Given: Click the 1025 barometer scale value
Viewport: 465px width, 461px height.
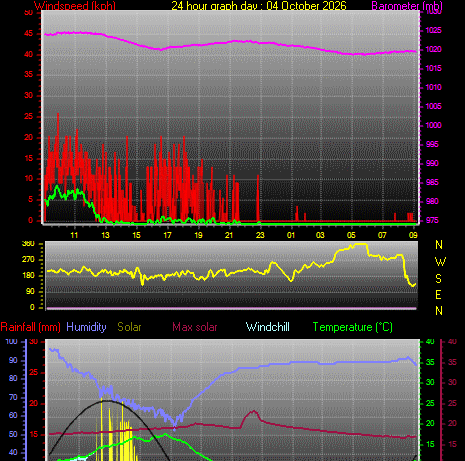Looking at the screenshot, I should coord(433,30).
